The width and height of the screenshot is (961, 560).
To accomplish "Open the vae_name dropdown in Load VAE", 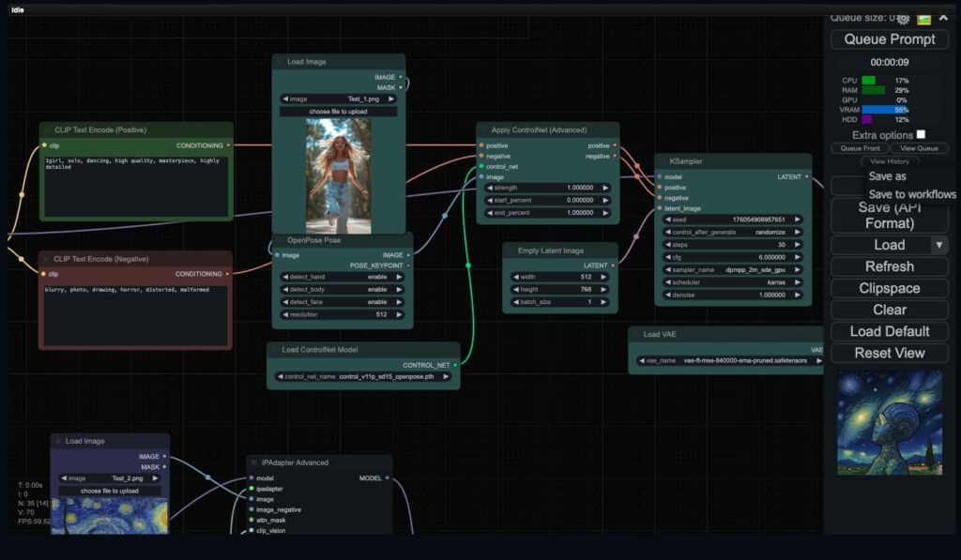I will [x=729, y=361].
